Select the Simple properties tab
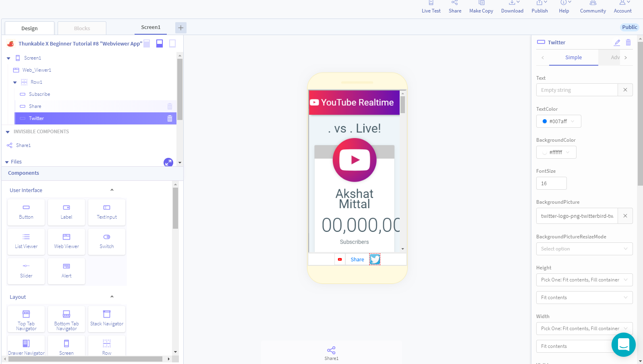Viewport: 643px width, 364px height. click(x=573, y=58)
